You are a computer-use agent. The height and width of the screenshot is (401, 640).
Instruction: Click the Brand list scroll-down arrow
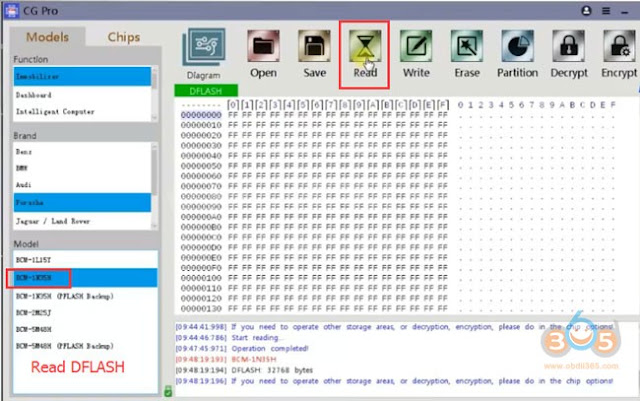(x=154, y=226)
